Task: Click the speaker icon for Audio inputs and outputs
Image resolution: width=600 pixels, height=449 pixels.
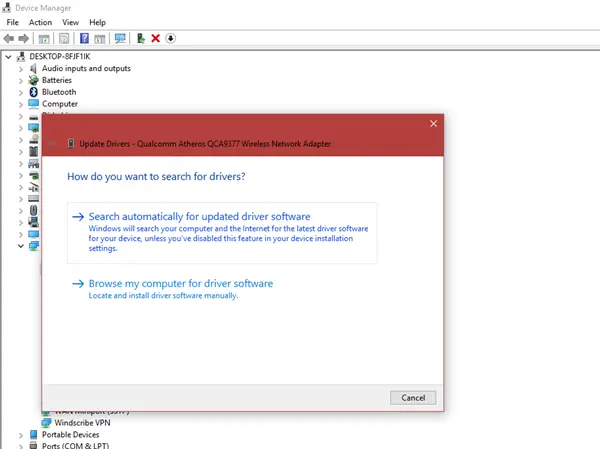Action: [34, 69]
